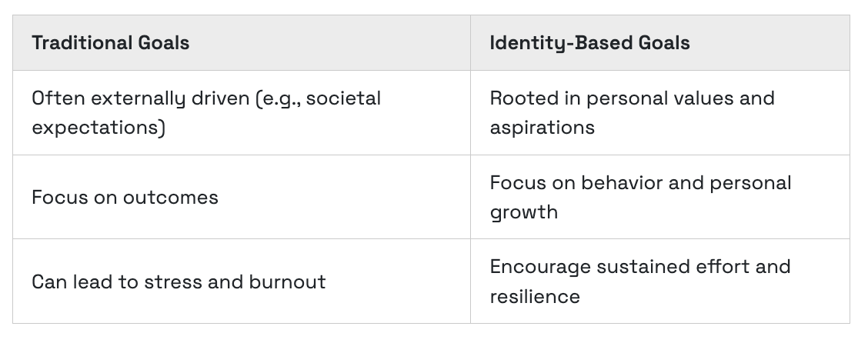Click the word expectations) in first row

pyautogui.click(x=98, y=128)
